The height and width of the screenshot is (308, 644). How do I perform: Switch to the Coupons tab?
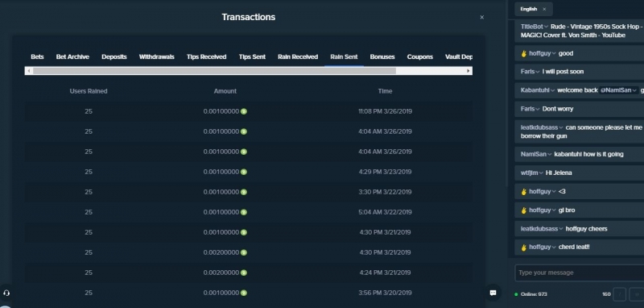click(419, 56)
